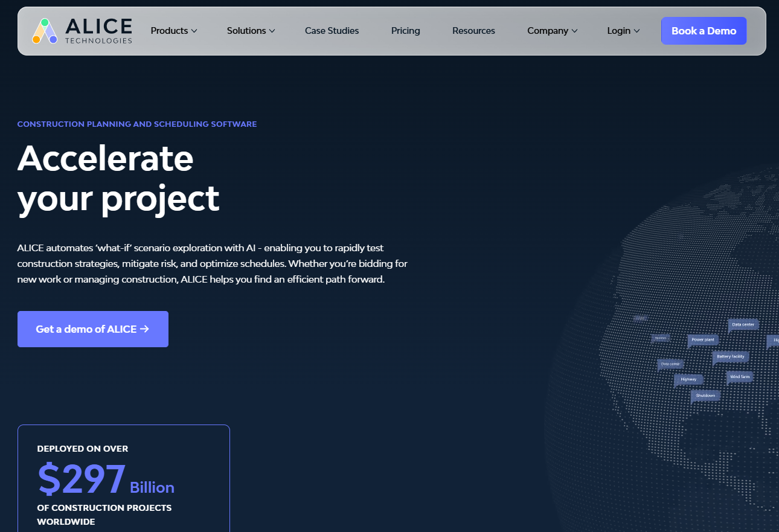Click the ALICE Technologies logo
This screenshot has height=532, width=779.
[x=82, y=31]
